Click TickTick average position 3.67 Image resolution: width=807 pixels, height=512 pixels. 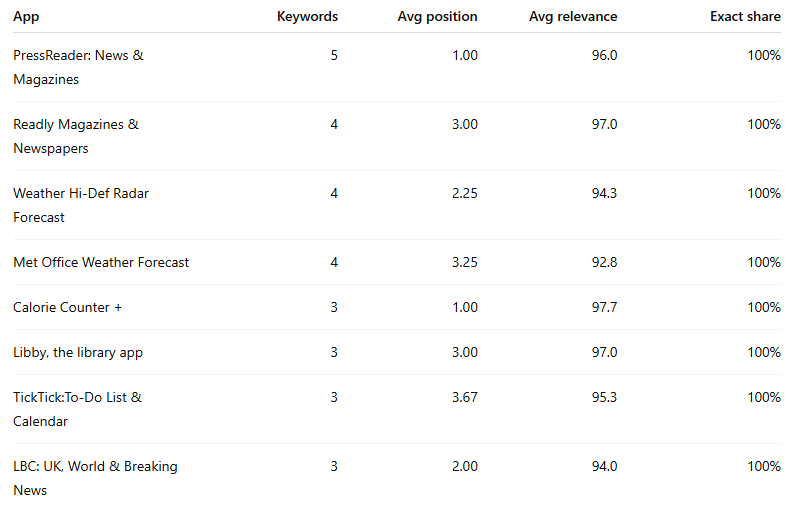(x=465, y=397)
